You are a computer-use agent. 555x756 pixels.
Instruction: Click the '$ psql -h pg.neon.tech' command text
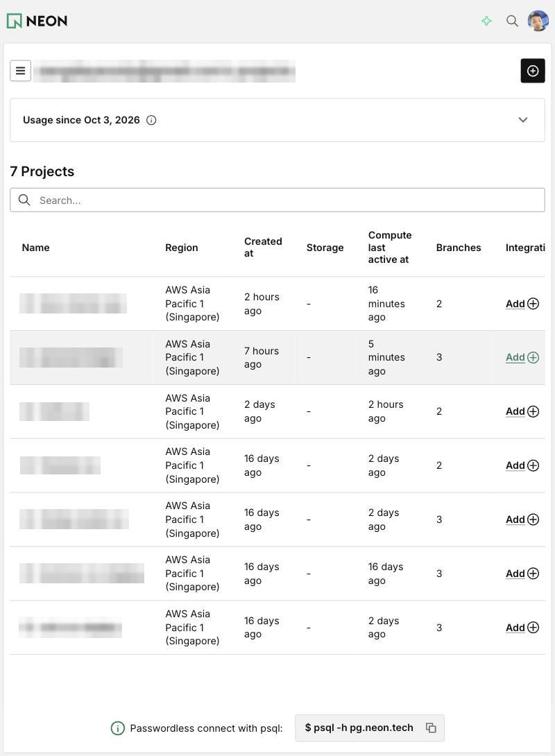[359, 728]
